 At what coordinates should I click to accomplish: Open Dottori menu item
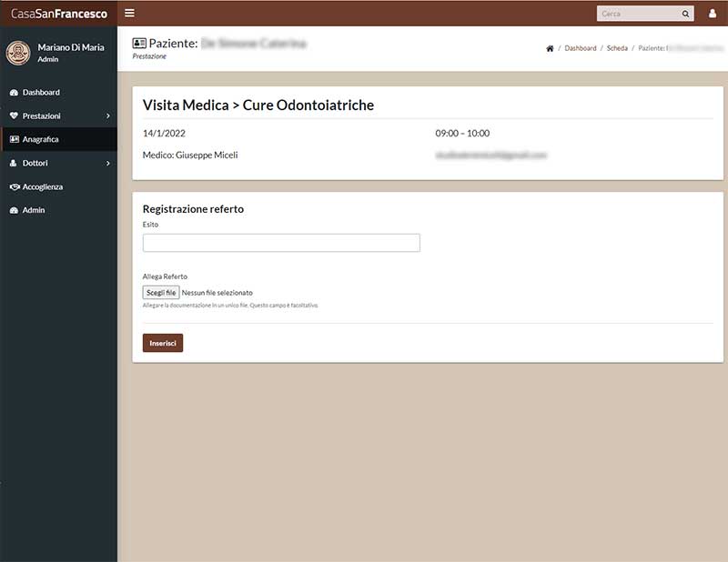pyautogui.click(x=58, y=163)
